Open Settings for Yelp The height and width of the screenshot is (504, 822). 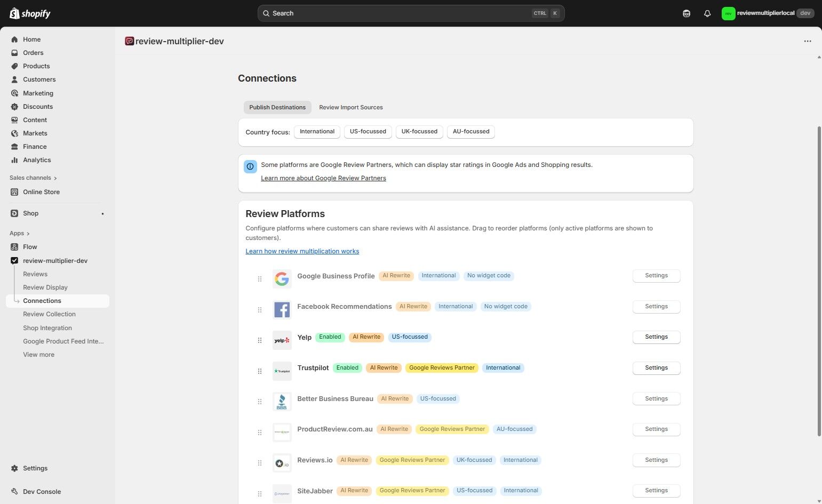click(657, 337)
